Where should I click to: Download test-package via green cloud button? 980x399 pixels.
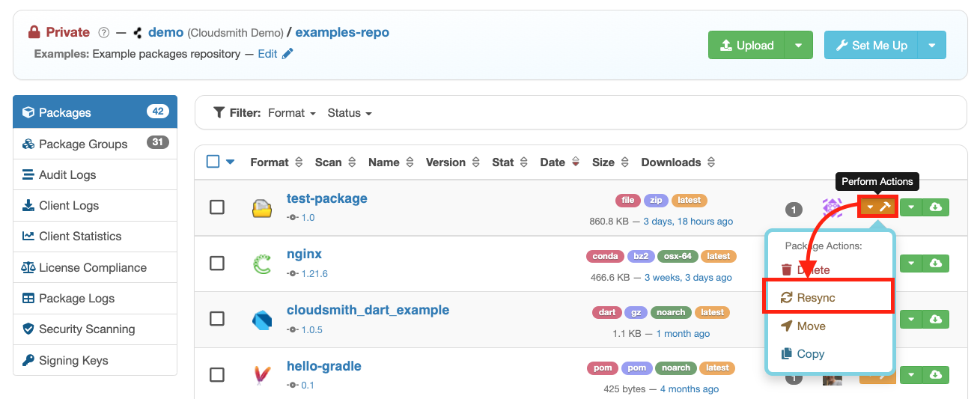coord(935,207)
